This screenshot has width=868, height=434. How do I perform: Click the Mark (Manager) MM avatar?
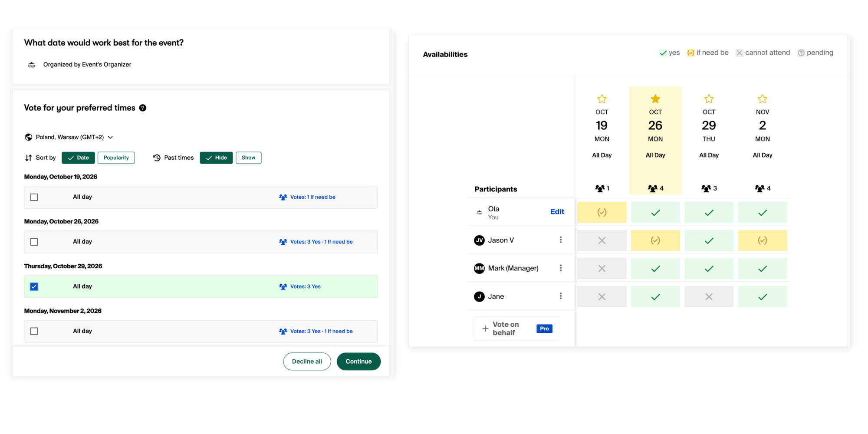point(479,269)
